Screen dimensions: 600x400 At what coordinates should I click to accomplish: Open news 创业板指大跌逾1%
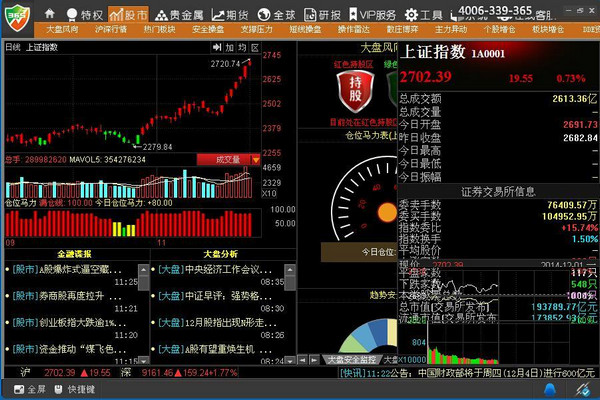click(x=69, y=323)
